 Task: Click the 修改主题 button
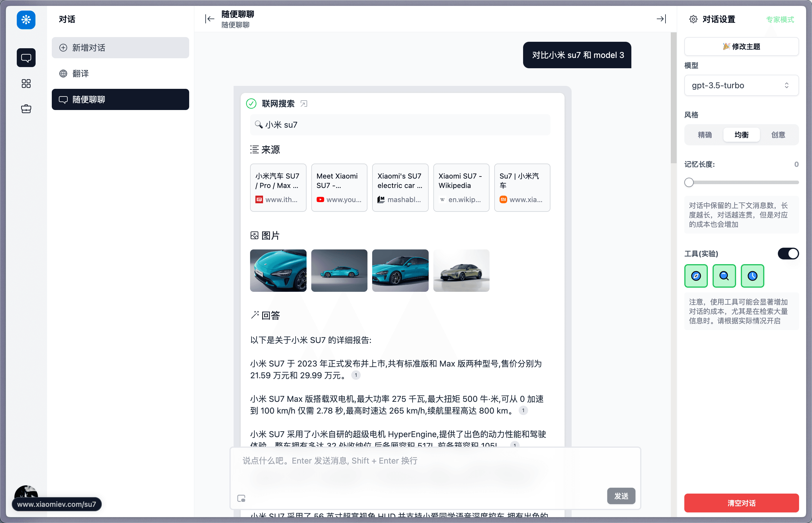pyautogui.click(x=741, y=46)
